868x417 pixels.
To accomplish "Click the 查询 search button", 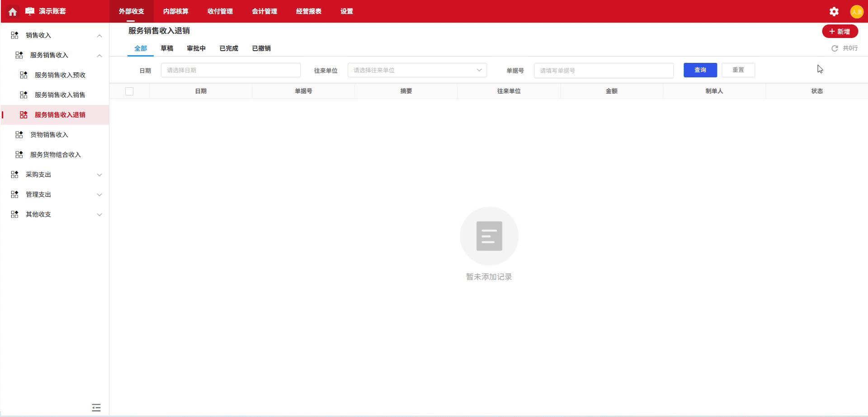I will pos(700,70).
